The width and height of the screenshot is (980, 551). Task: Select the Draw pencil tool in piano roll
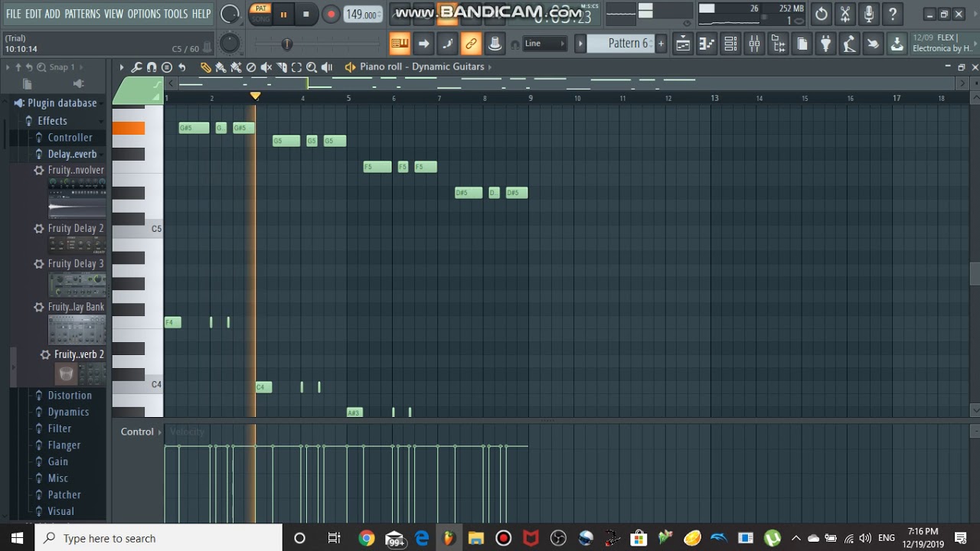[205, 67]
